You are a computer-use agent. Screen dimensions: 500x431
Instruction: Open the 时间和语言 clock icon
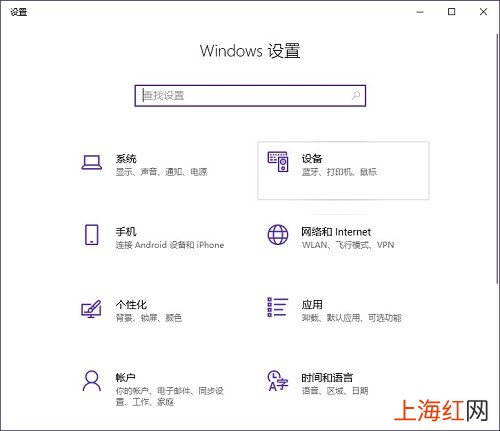coord(278,381)
